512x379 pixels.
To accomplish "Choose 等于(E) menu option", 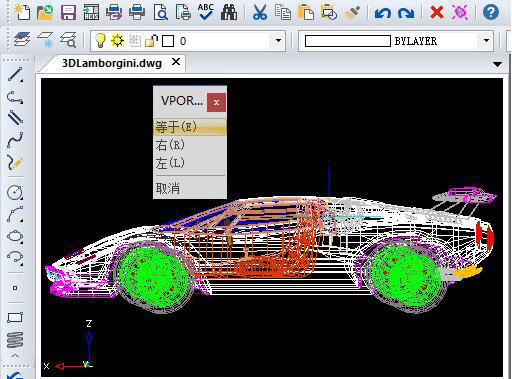I will 190,127.
